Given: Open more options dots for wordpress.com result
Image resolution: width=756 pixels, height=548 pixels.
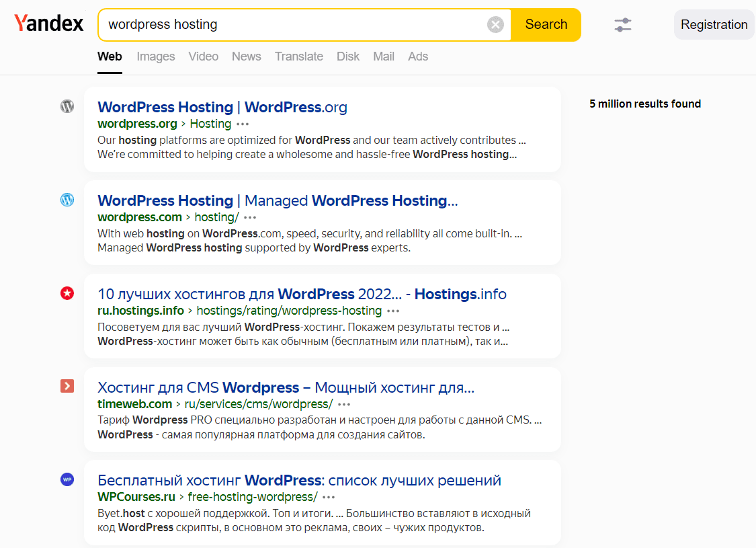Looking at the screenshot, I should [x=250, y=218].
